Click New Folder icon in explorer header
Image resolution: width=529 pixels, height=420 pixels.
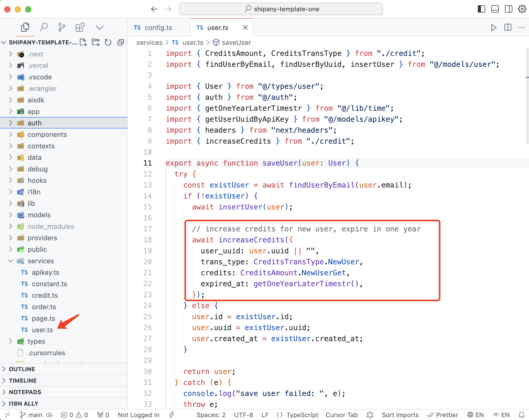pyautogui.click(x=96, y=42)
